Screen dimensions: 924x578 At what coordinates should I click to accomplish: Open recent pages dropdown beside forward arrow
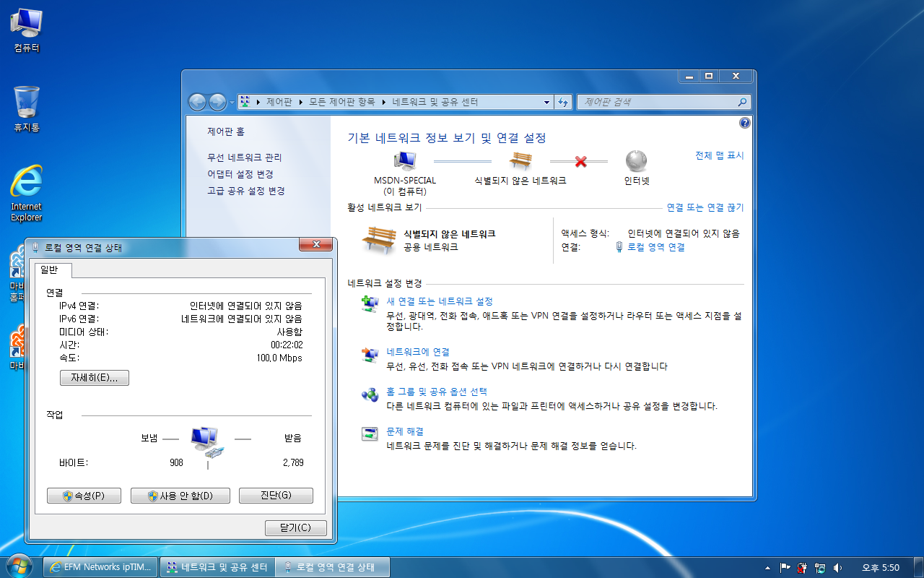(232, 103)
